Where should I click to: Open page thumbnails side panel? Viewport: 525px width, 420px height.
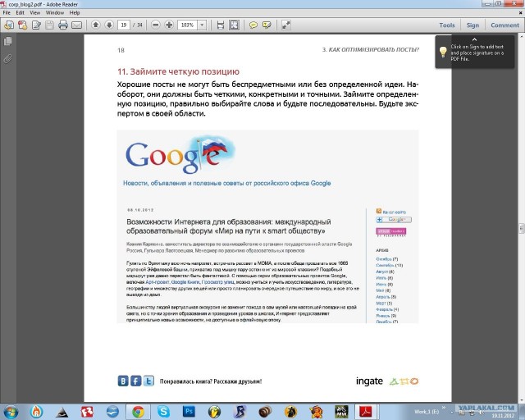click(7, 41)
